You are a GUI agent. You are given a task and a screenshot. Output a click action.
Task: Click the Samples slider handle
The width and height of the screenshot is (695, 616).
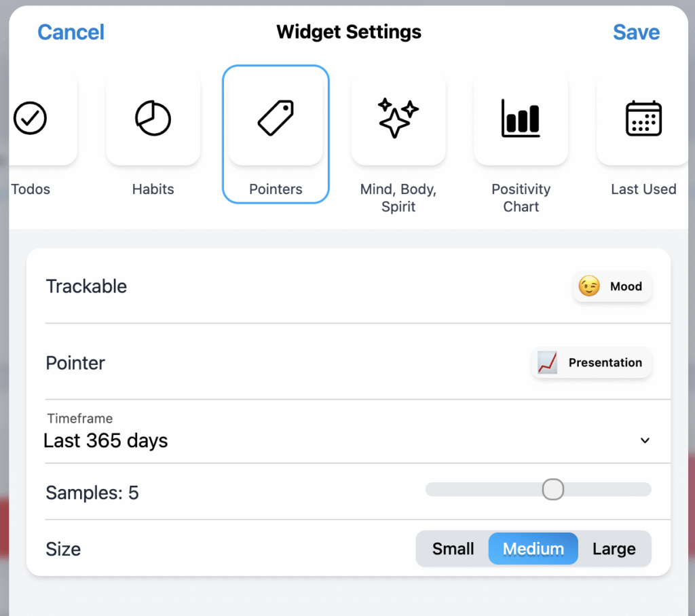[x=552, y=489]
